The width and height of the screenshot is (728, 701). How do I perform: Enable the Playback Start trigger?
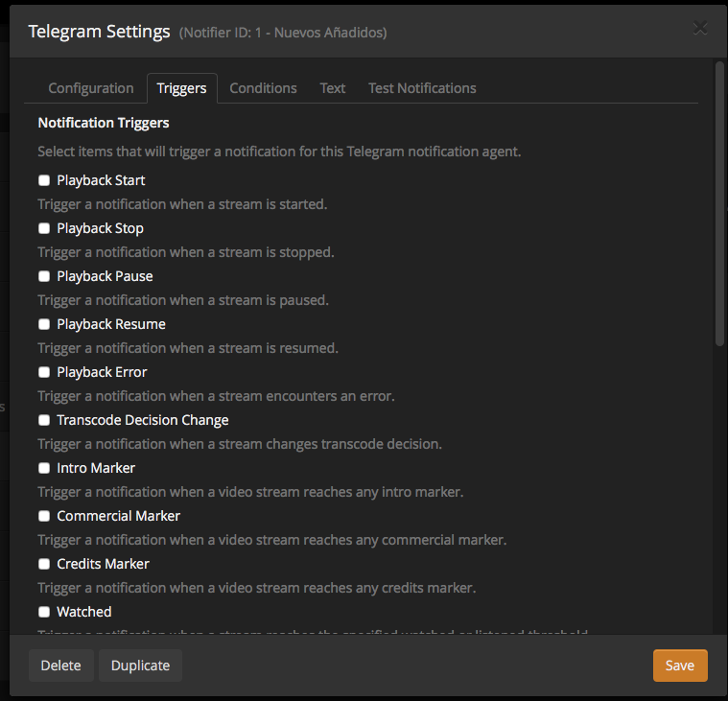(44, 180)
